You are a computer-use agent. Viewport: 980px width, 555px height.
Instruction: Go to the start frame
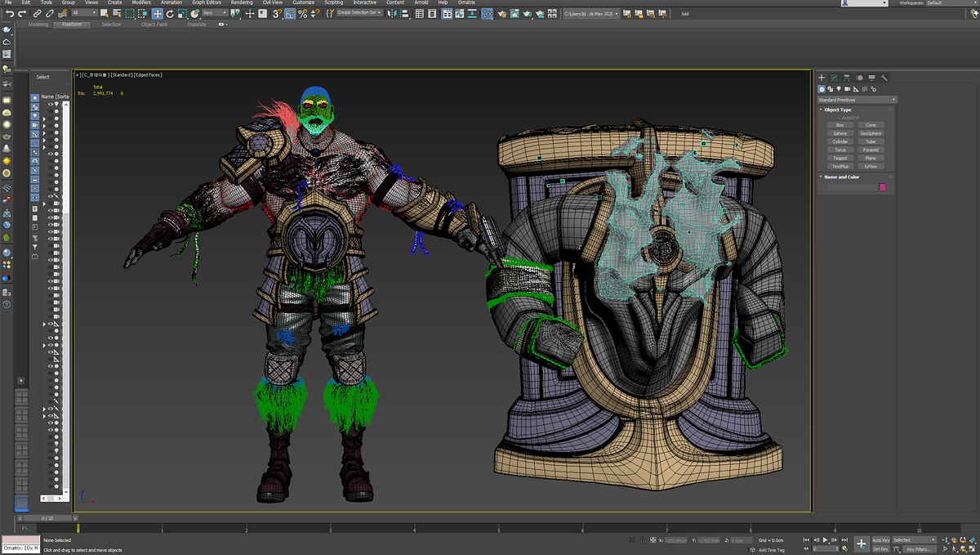pos(807,540)
